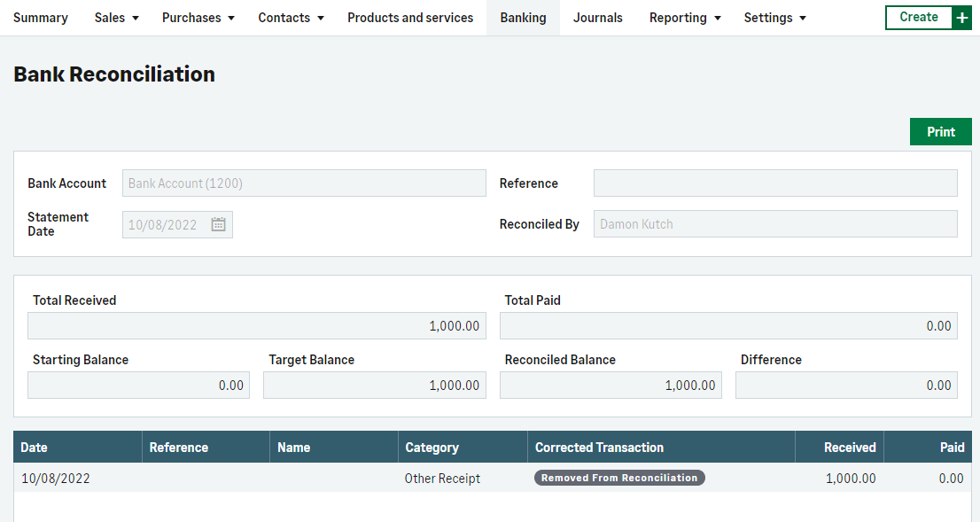Expand the Settings menu

click(x=774, y=18)
